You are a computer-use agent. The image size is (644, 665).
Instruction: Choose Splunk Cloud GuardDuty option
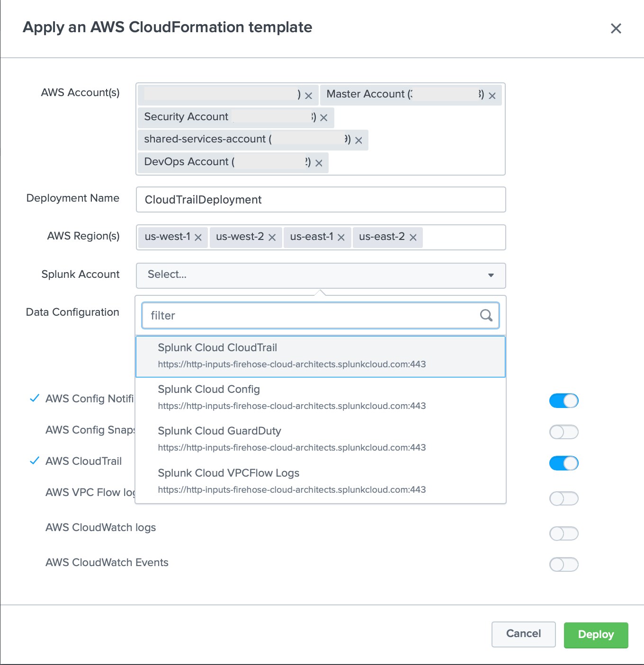point(321,439)
